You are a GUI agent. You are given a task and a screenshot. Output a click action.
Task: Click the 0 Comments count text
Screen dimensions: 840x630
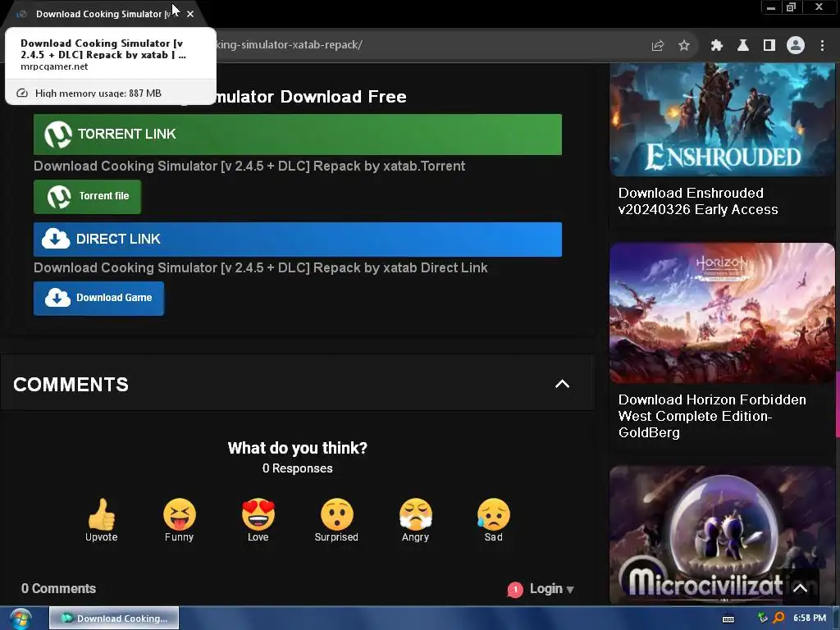(58, 588)
